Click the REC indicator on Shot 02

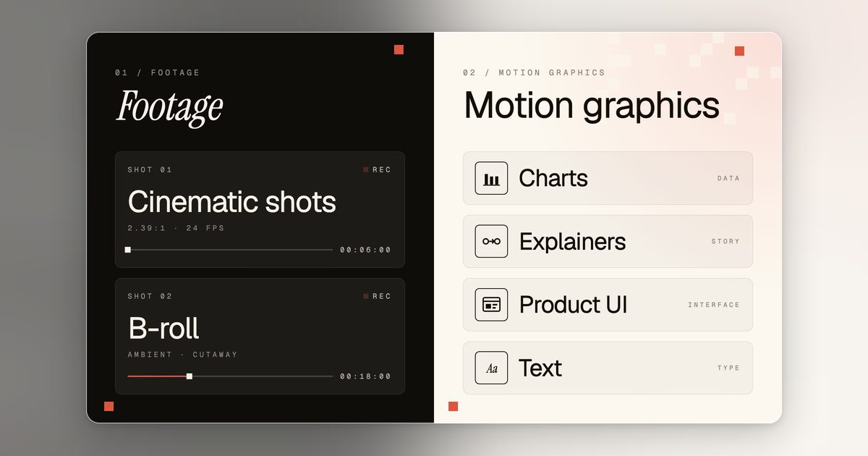[x=377, y=296]
